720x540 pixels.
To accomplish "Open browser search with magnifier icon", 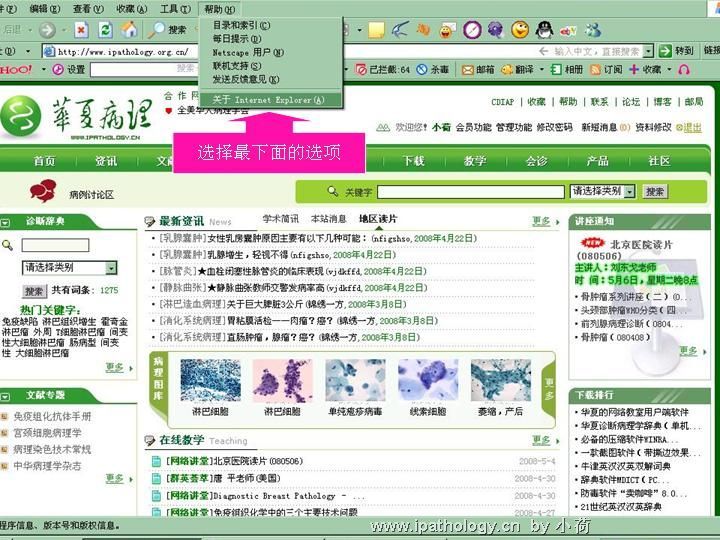I will point(156,30).
